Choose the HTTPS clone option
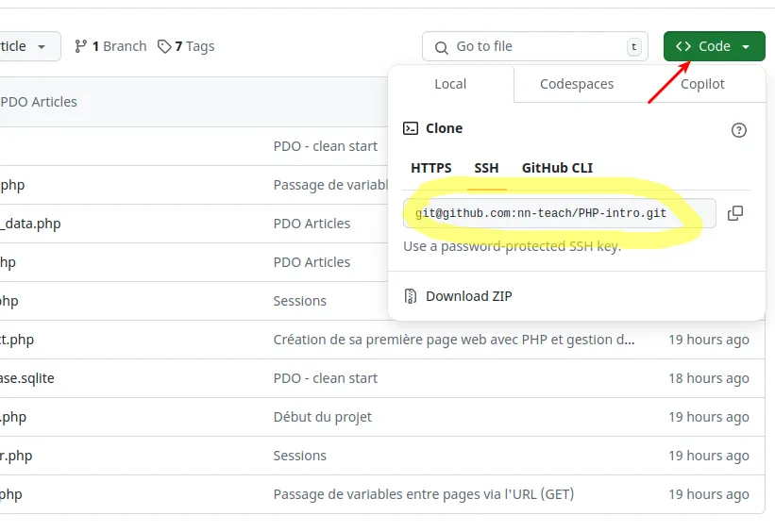This screenshot has width=775, height=532. click(431, 168)
